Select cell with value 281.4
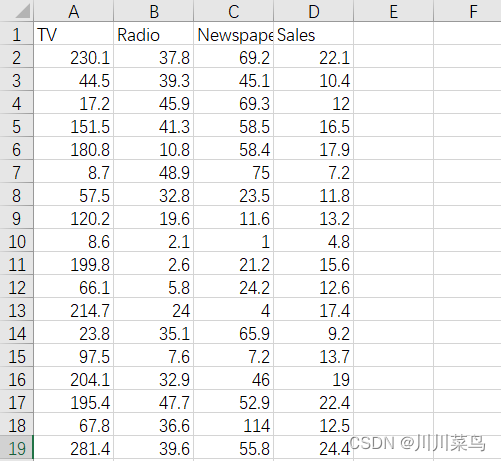 click(74, 448)
